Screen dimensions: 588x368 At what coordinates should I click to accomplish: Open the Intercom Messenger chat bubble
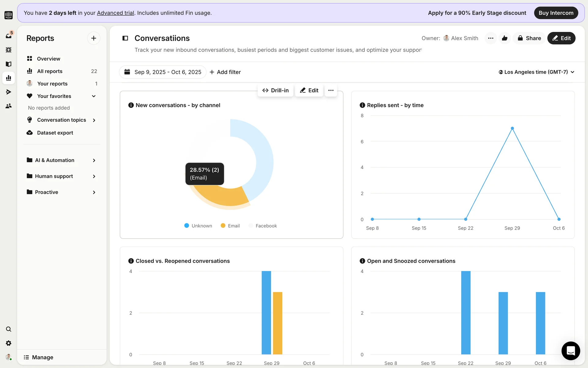click(x=571, y=351)
